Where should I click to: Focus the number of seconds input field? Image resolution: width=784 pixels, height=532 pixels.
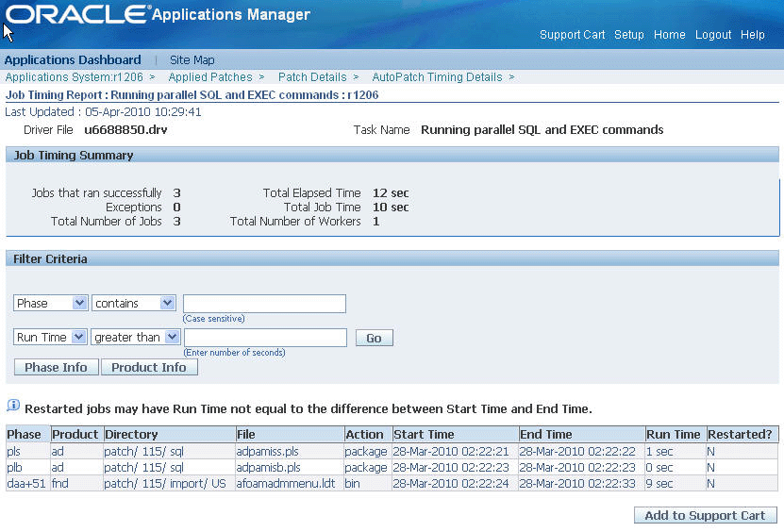pos(265,338)
